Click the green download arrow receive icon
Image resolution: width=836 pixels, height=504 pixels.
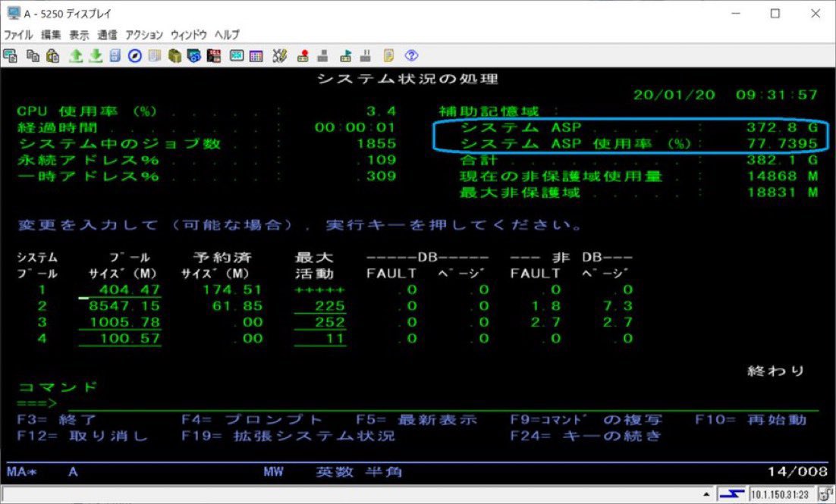96,55
